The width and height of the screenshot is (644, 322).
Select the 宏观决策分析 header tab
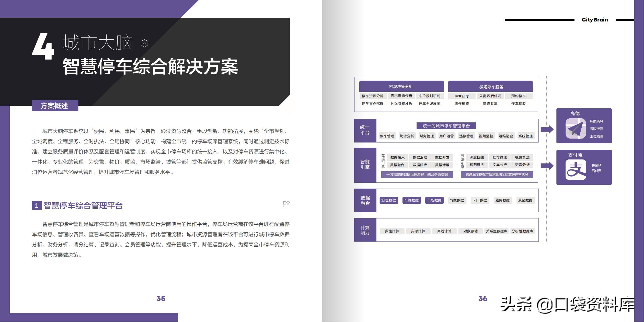point(401,87)
